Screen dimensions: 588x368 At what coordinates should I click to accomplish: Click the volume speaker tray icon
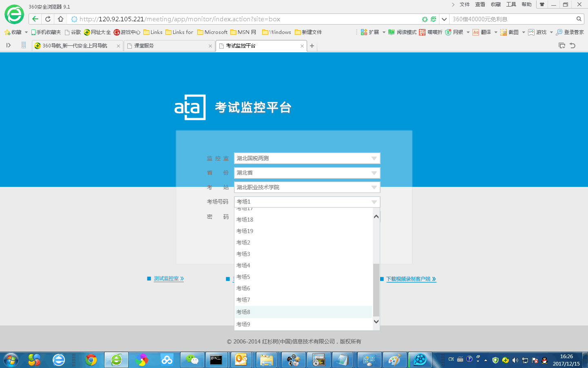[x=515, y=360]
